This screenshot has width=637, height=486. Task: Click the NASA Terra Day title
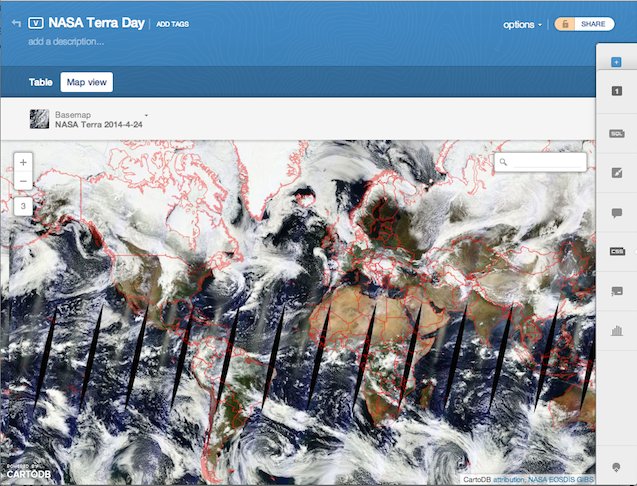tap(96, 23)
